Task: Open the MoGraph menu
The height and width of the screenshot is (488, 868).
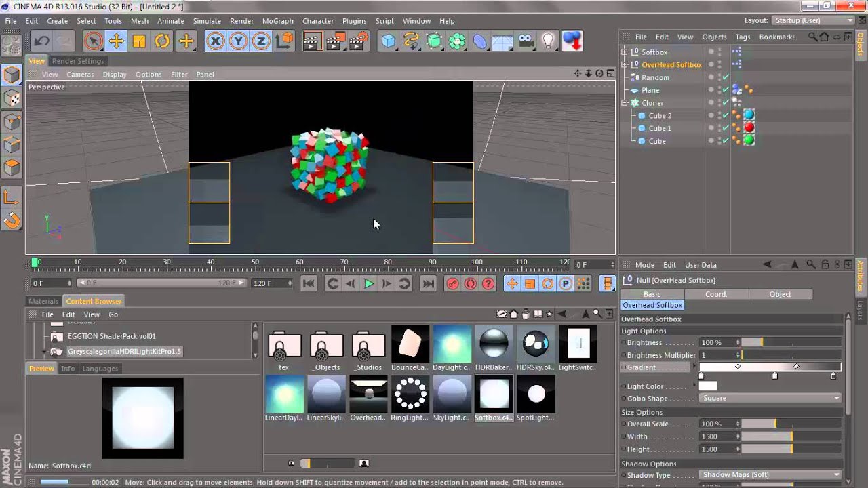Action: pos(278,21)
